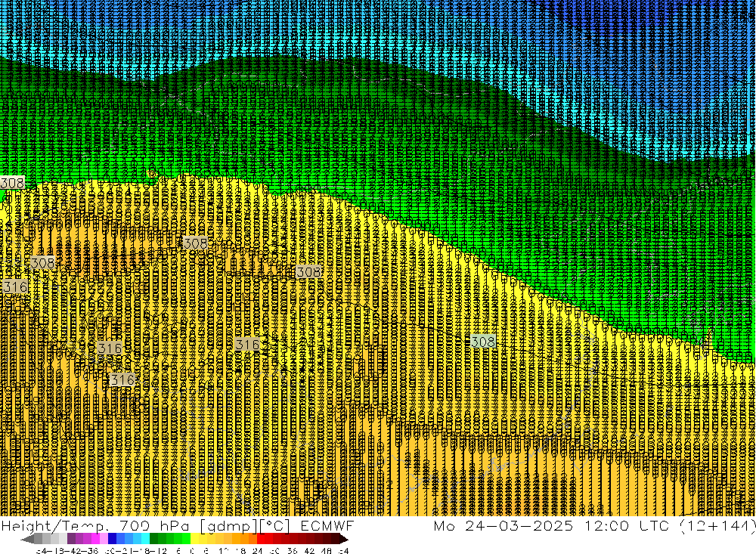This screenshot has width=756, height=554.
Task: Click the darkest green legend swatch
Action: click(153, 539)
